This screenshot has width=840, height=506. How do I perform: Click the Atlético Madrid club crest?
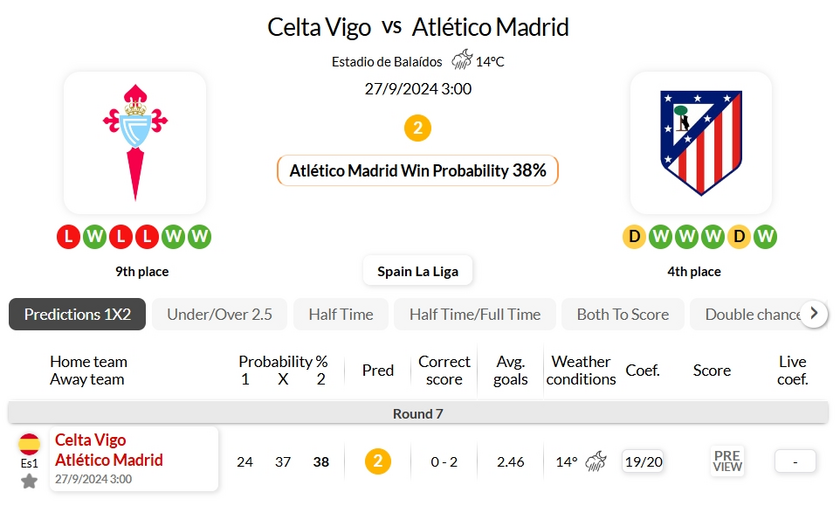tap(700, 142)
